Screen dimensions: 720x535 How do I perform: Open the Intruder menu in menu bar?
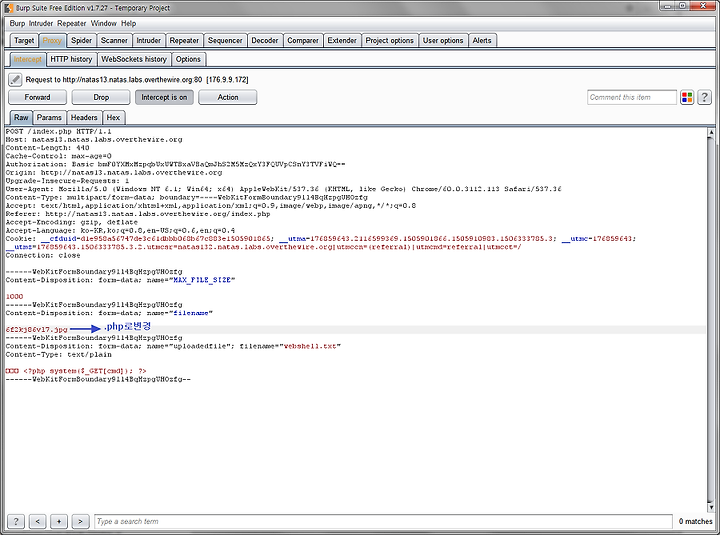click(41, 23)
